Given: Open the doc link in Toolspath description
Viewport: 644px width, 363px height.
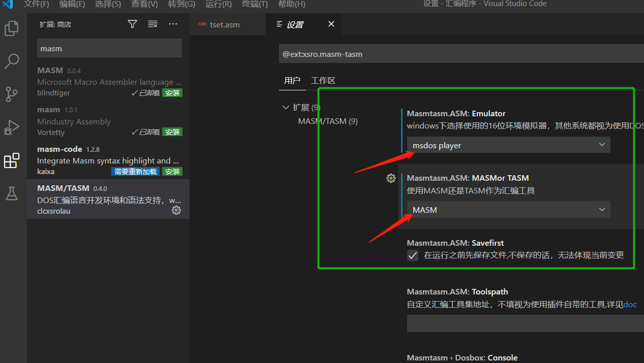Looking at the screenshot, I should point(630,304).
